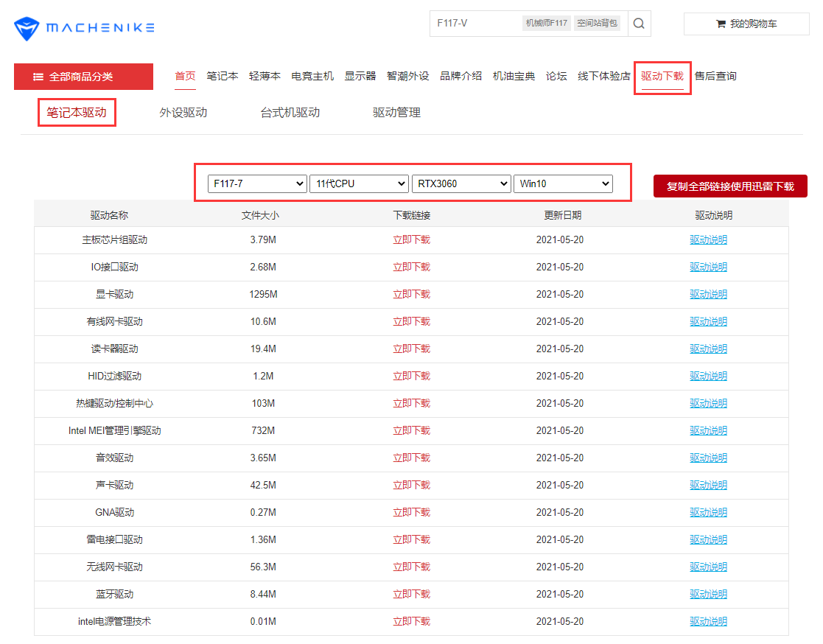Switch to the 台式机驱动 tab
823x644 pixels.
(x=290, y=112)
